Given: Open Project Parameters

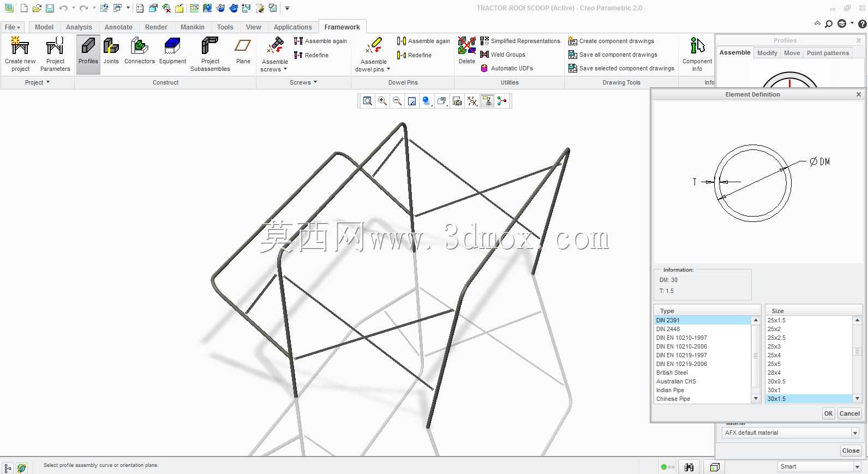Looking at the screenshot, I should (55, 54).
